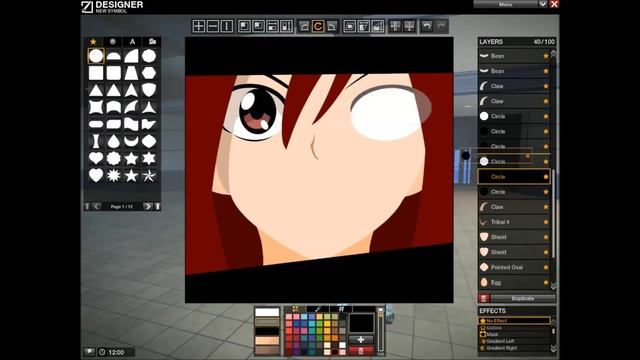Jump to first shapes page
The width and height of the screenshot is (640, 360).
tap(87, 207)
